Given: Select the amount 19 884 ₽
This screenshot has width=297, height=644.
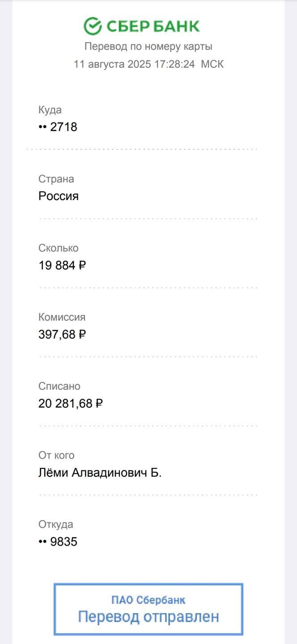Looking at the screenshot, I should (62, 265).
